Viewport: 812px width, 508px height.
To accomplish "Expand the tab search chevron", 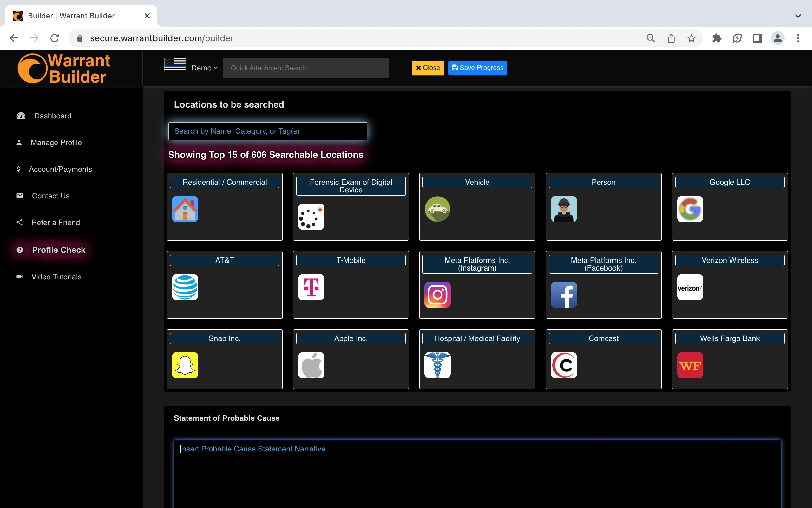I will click(x=798, y=16).
